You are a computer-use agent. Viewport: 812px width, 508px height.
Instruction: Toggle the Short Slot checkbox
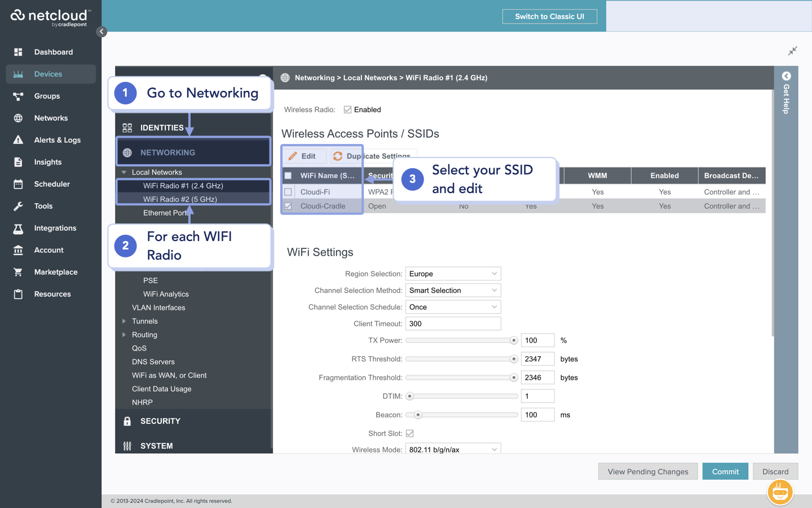(x=410, y=433)
